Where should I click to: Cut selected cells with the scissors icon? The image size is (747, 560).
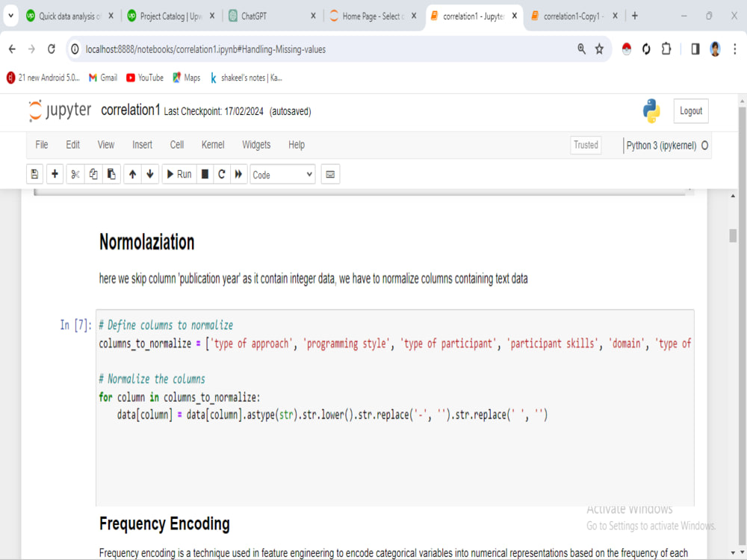pos(74,174)
